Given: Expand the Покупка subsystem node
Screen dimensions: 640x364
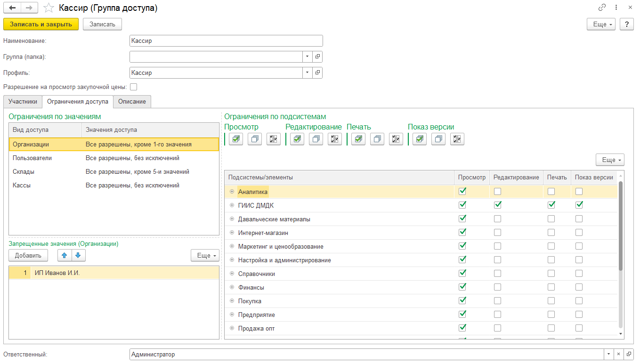Looking at the screenshot, I should click(232, 301).
